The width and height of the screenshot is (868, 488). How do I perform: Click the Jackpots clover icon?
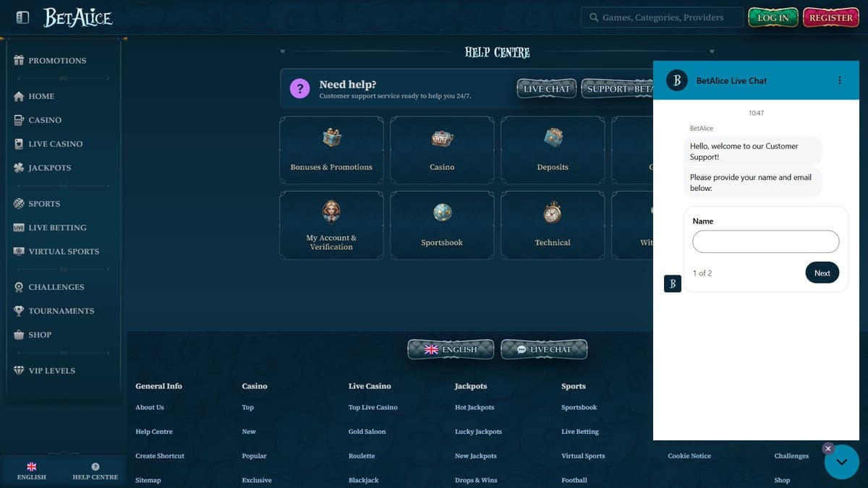19,168
